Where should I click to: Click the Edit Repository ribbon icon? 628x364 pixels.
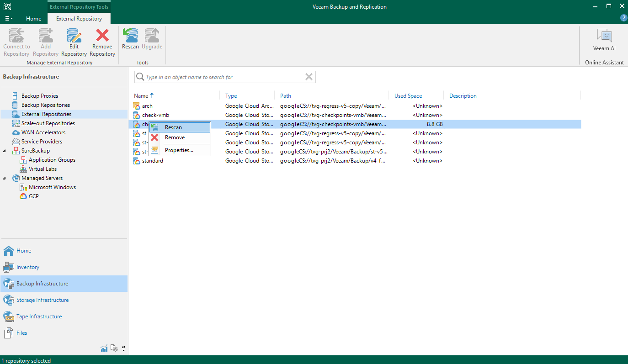coord(74,36)
